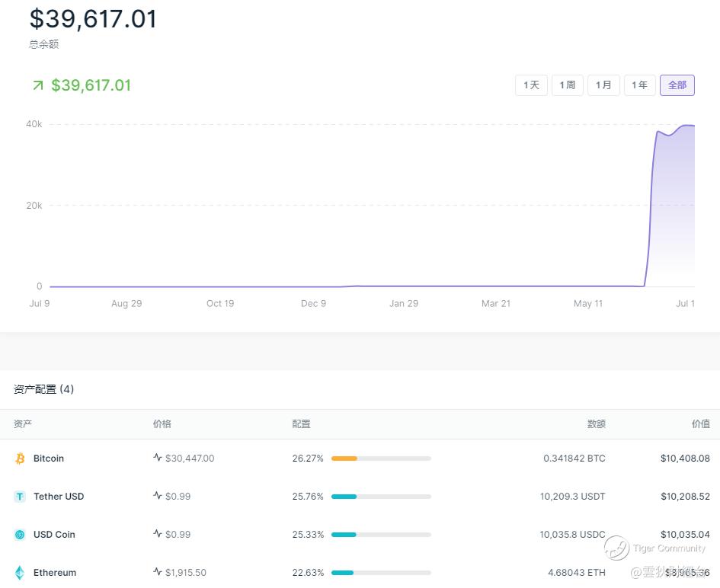Select the 全部 time range button
Viewport: 720px width, 588px height.
pos(677,85)
